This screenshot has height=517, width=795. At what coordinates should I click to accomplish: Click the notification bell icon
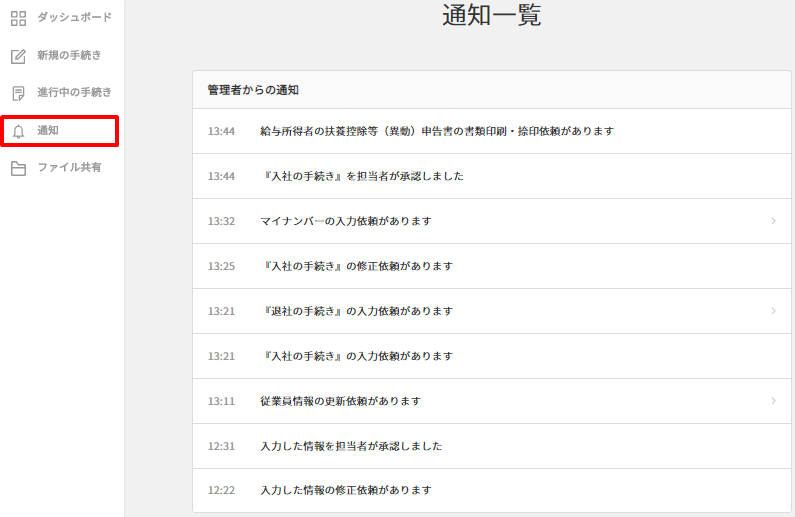(x=18, y=131)
